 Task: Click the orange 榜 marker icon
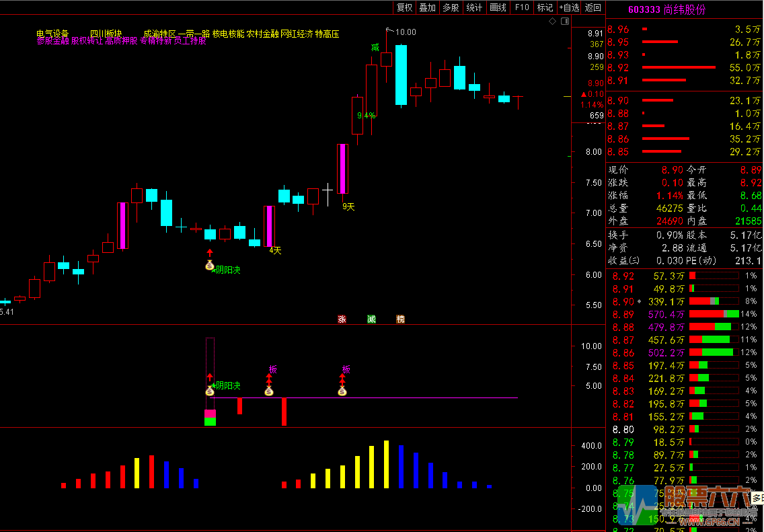click(x=401, y=319)
